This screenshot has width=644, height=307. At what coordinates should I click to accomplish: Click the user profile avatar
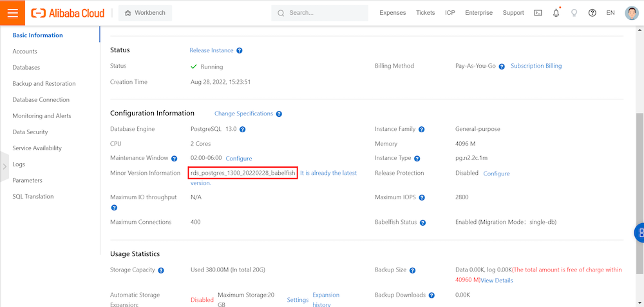(x=632, y=13)
